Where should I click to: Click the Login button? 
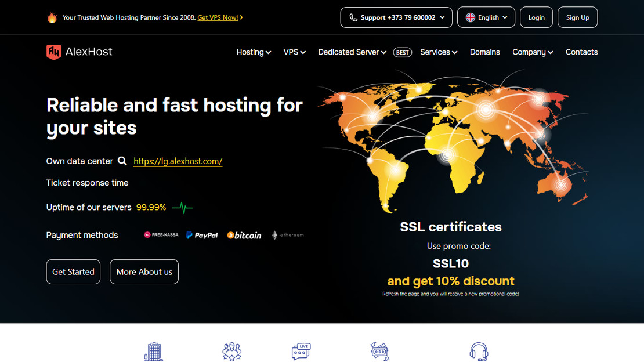point(537,17)
